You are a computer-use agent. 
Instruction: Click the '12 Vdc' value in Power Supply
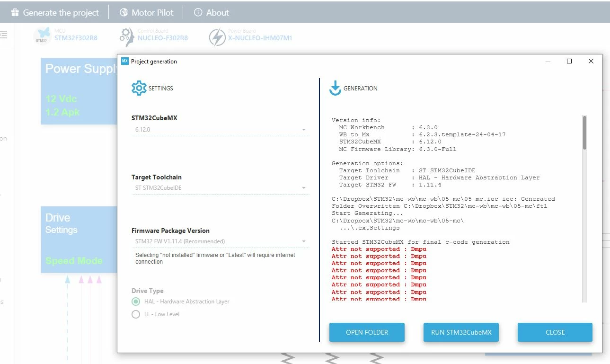click(61, 99)
